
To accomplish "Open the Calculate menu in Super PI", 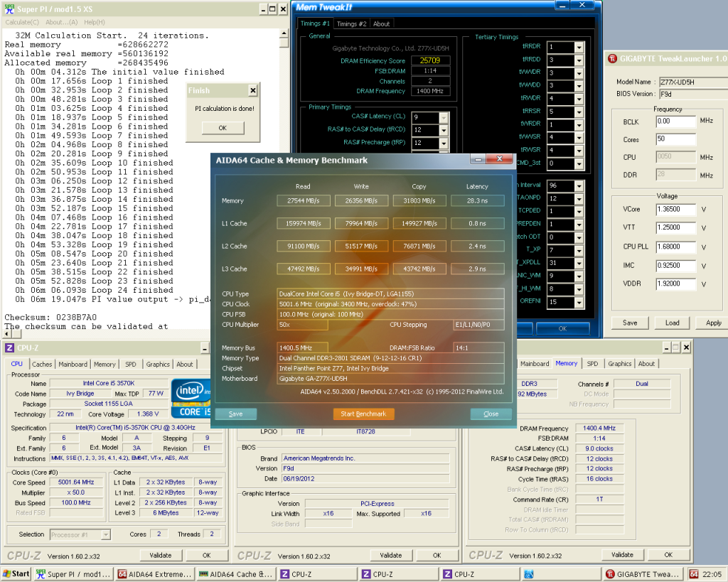I will point(22,22).
